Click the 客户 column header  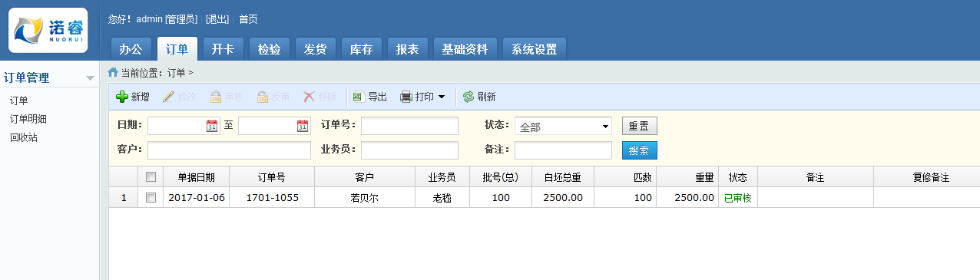[365, 177]
